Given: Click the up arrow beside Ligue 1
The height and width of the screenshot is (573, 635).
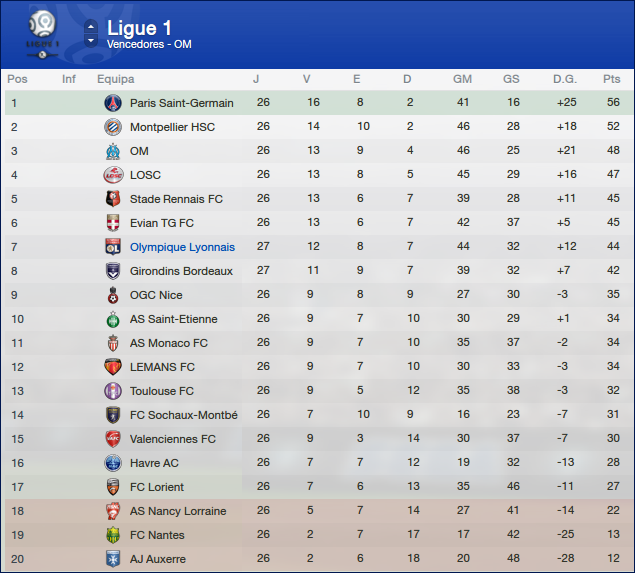Looking at the screenshot, I should pos(91,25).
